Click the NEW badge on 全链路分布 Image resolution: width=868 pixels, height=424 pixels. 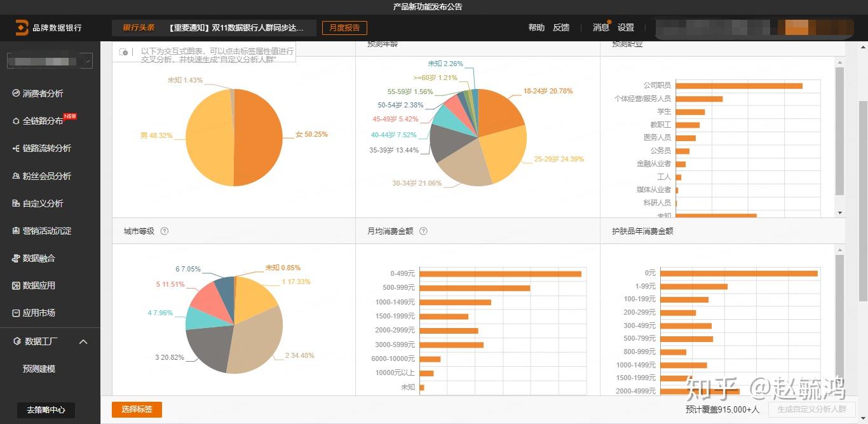pos(70,116)
